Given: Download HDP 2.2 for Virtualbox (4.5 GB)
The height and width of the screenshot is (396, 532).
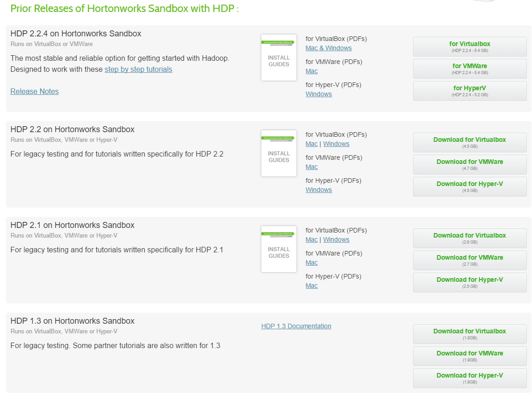Looking at the screenshot, I should [469, 142].
